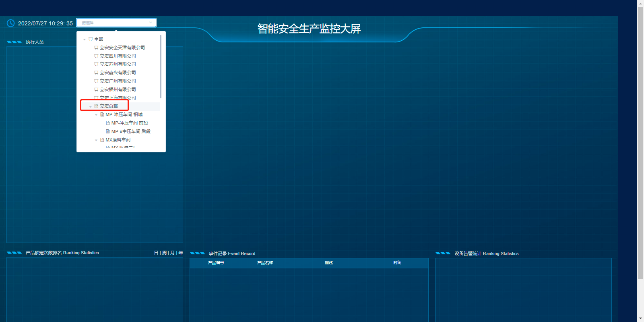Click the 设备告警统计 Ranking Statistics title
644x322 pixels.
click(487, 253)
